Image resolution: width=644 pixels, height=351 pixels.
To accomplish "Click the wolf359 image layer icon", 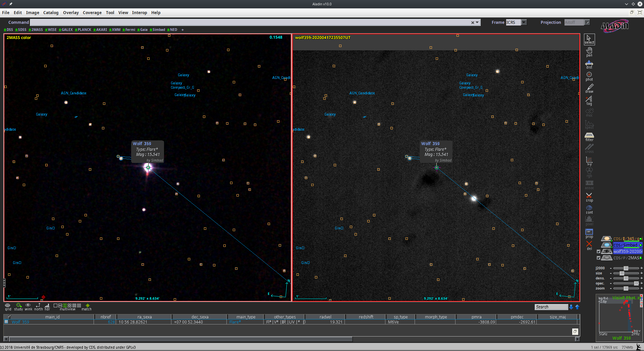I will [606, 251].
